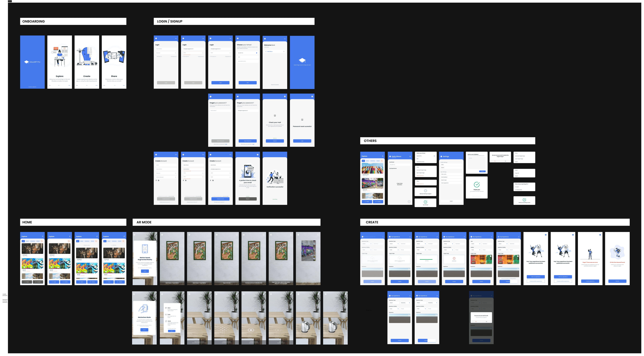The image size is (644, 356).
Task: Tap green checkmark on Yay All clear card
Action: [x=425, y=202]
